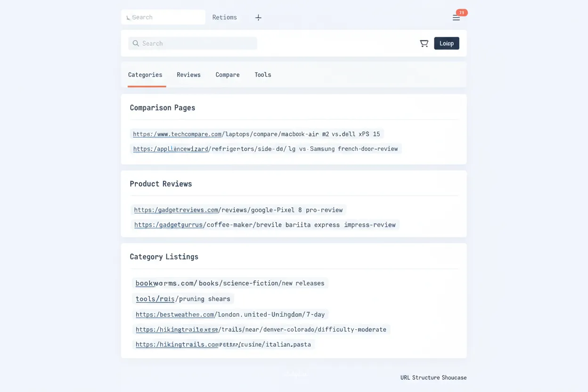Click the shopping cart icon

tap(424, 43)
